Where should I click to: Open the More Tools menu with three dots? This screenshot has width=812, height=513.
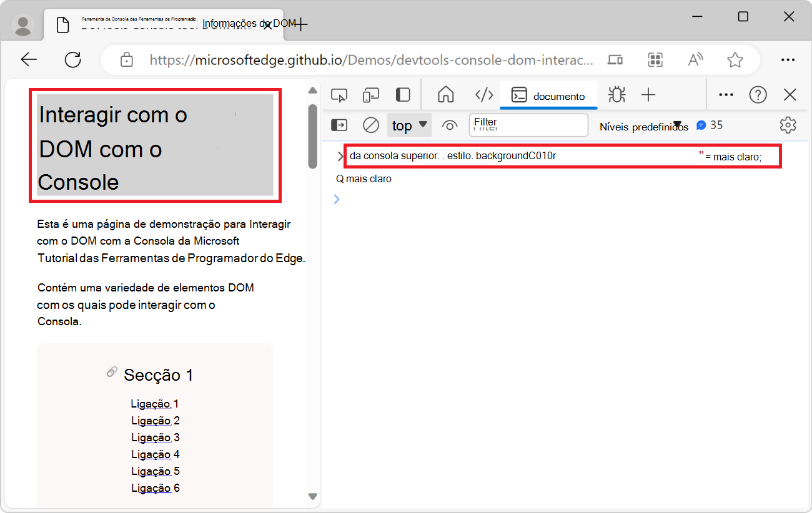pos(726,94)
